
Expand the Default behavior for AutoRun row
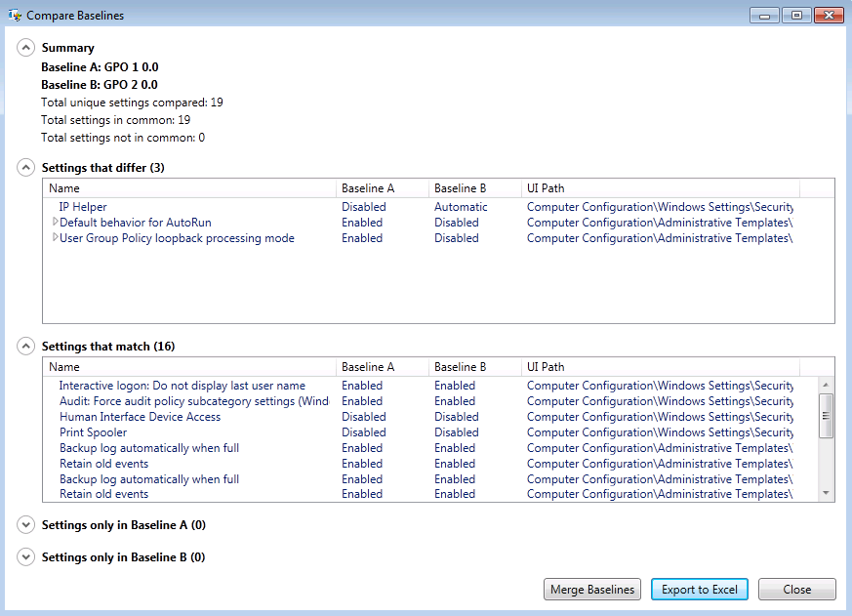click(56, 222)
